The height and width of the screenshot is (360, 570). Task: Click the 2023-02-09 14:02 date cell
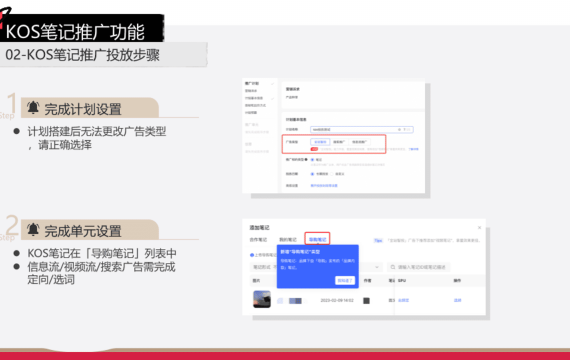337,300
